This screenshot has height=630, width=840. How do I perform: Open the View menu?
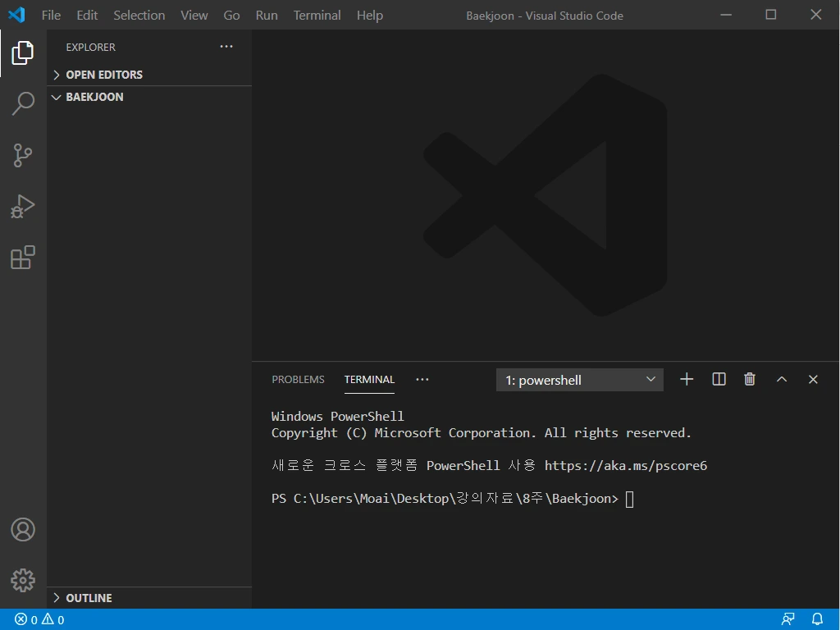194,15
